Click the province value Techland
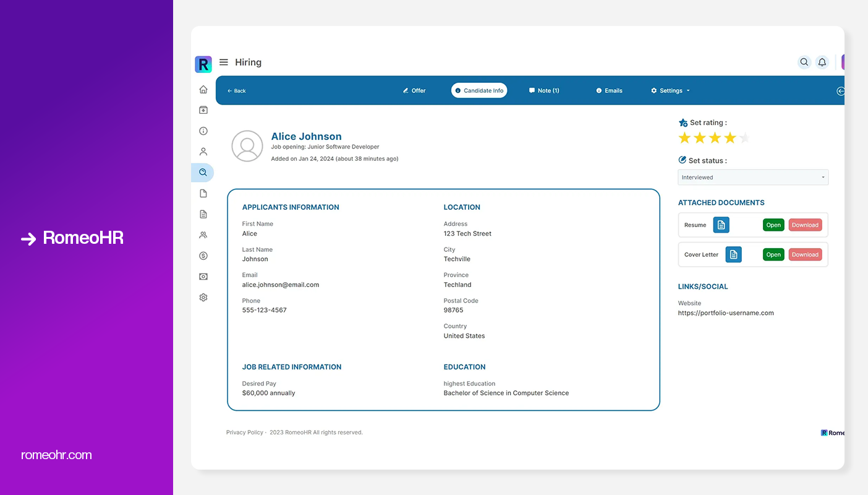This screenshot has width=868, height=495. coord(457,285)
